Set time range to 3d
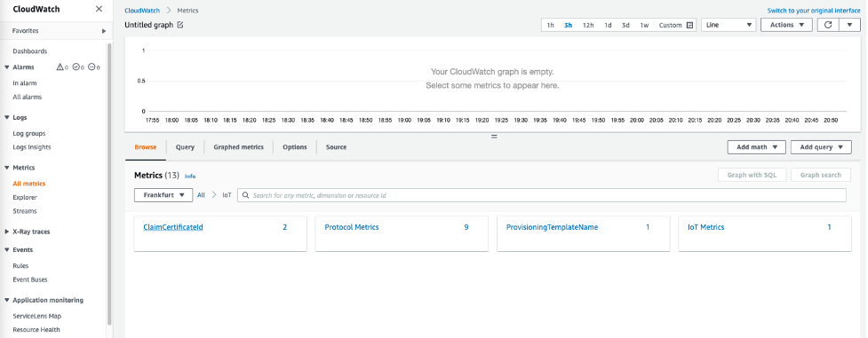Image resolution: width=868 pixels, height=338 pixels. pyautogui.click(x=625, y=26)
